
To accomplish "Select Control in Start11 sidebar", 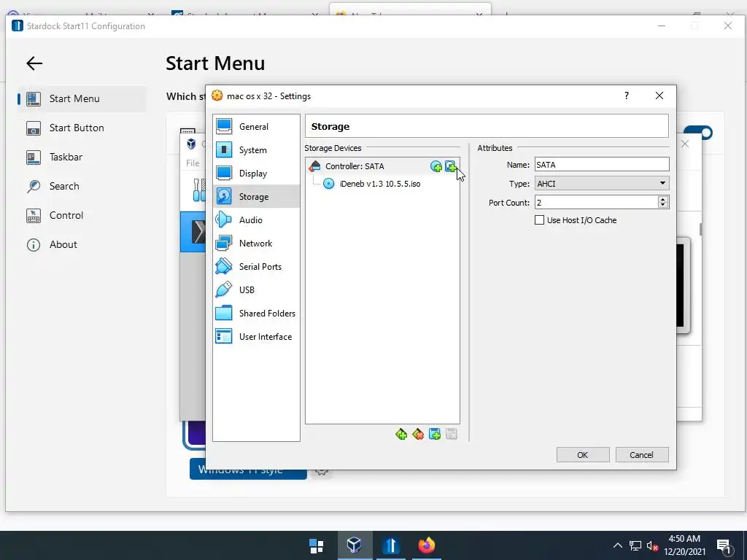I will click(x=82, y=215).
